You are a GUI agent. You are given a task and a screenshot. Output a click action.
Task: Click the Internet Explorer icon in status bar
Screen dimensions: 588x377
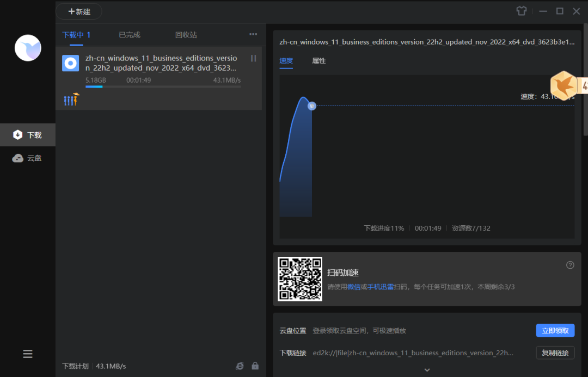coord(240,366)
